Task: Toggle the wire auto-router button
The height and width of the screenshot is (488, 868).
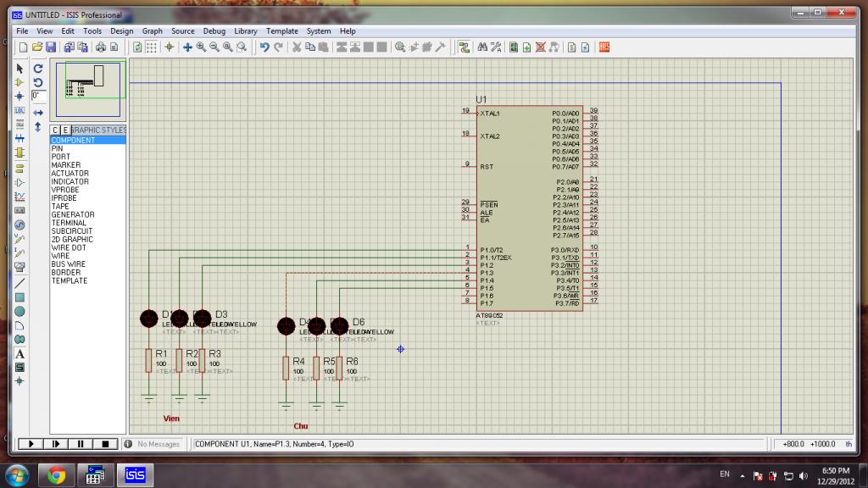Action: pyautogui.click(x=464, y=47)
